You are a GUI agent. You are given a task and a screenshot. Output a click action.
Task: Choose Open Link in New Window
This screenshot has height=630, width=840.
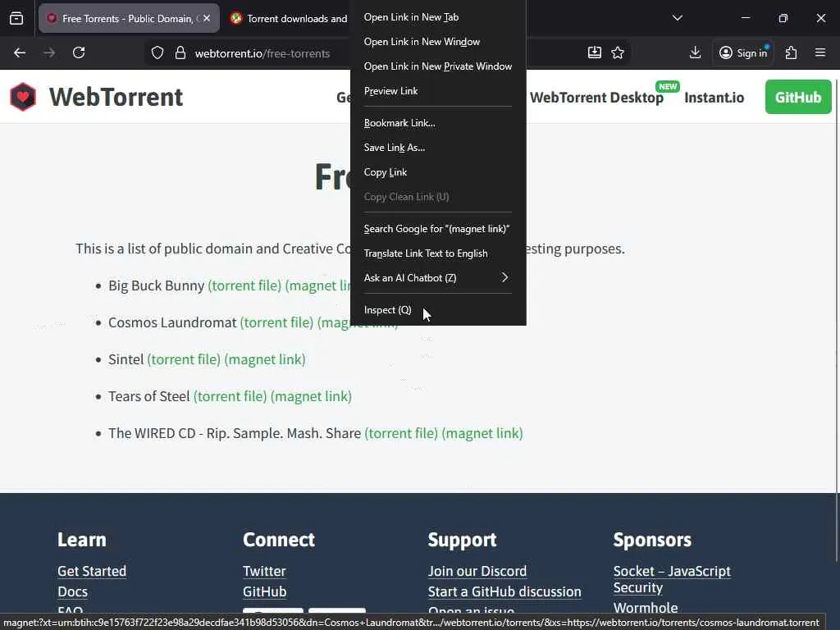(438, 42)
